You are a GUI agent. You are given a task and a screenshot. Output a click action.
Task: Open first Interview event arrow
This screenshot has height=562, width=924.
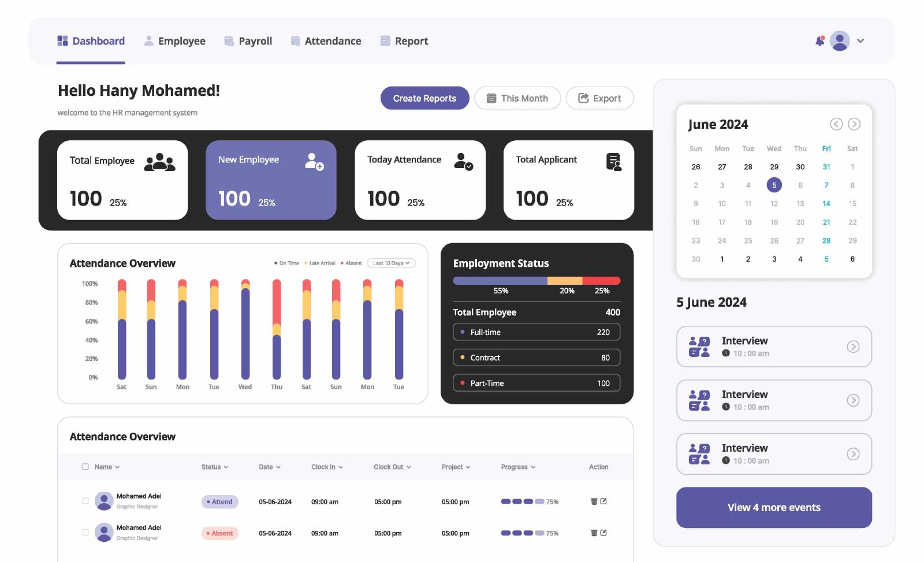[853, 347]
